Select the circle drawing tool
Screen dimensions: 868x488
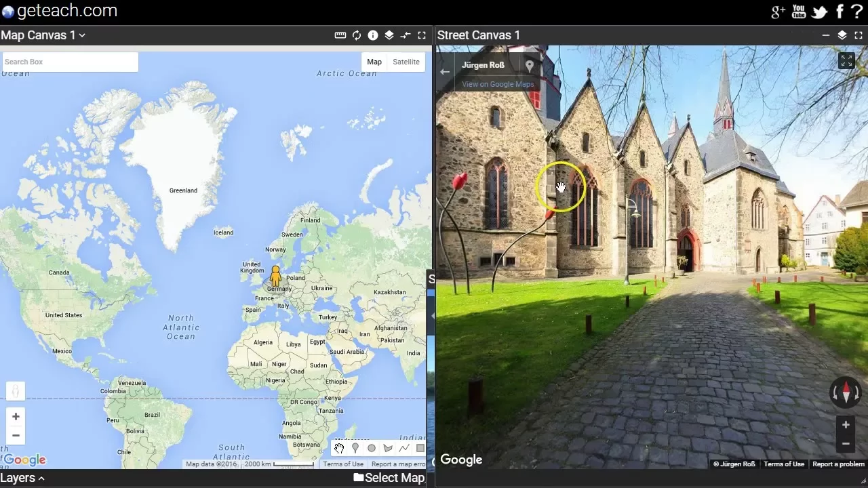[x=372, y=448]
